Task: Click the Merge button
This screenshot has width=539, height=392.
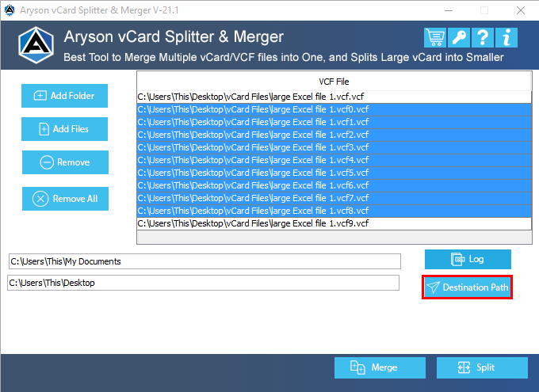Action: pos(380,367)
